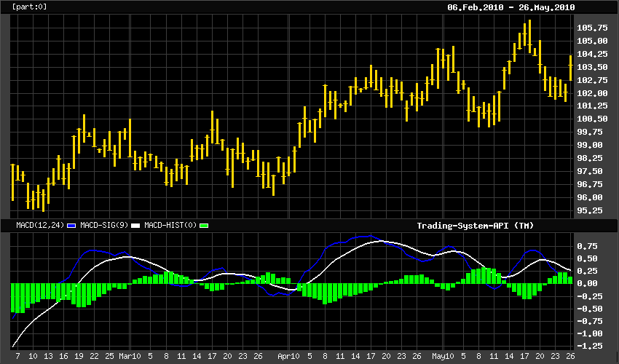Click the 96.75 price axis label
The image size is (619, 364).
[590, 184]
